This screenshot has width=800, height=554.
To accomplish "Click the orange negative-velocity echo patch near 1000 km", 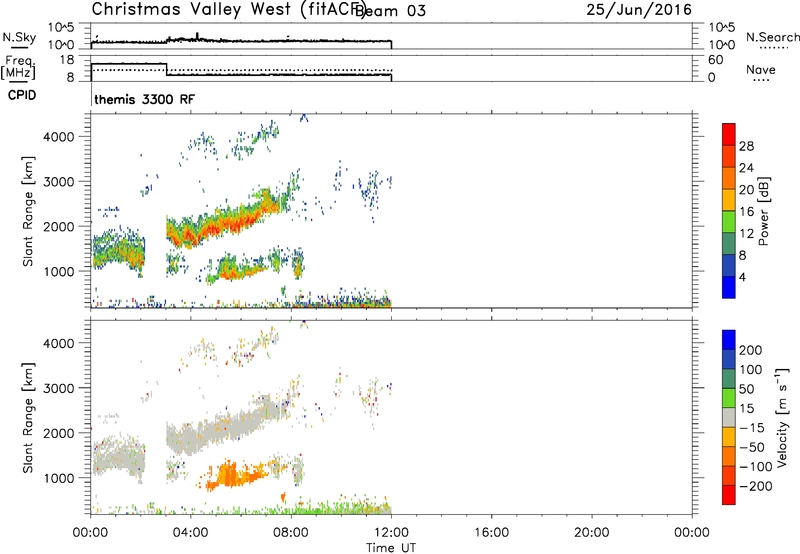I will click(x=236, y=474).
